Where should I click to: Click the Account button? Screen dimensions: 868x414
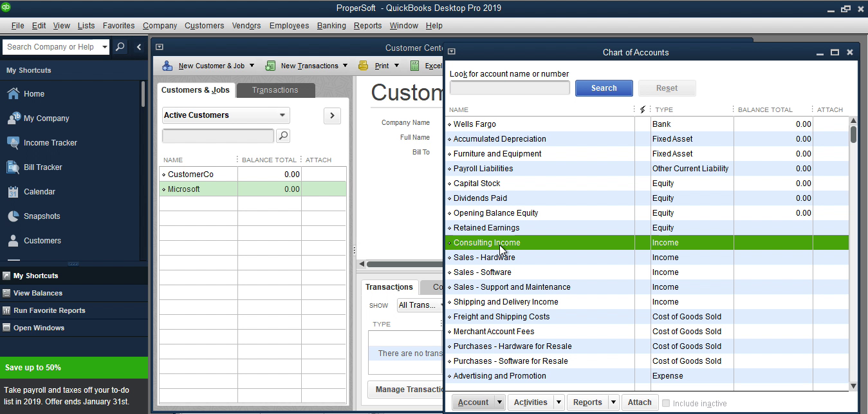[473, 402]
